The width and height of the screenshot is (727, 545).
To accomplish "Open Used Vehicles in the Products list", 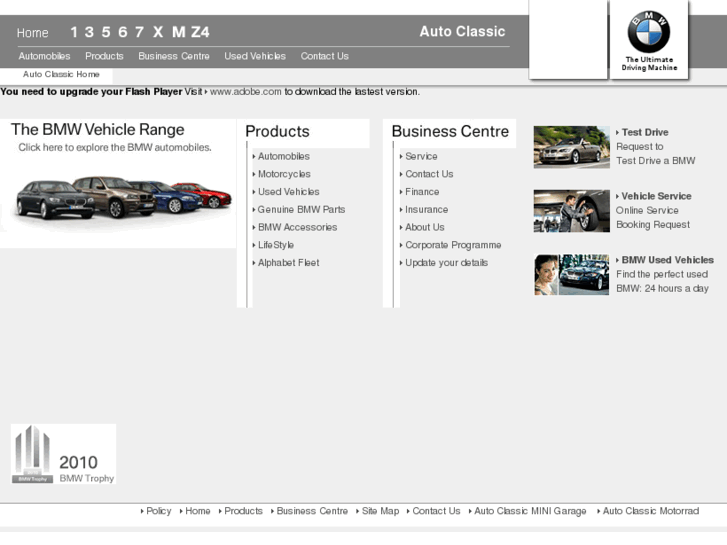I will click(x=288, y=192).
